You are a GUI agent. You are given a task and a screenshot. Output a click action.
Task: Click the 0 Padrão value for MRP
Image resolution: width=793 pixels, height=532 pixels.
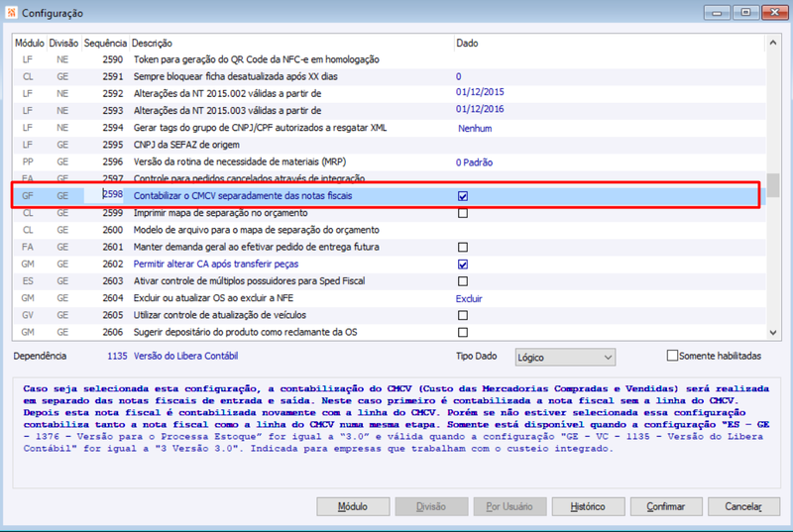(x=474, y=162)
